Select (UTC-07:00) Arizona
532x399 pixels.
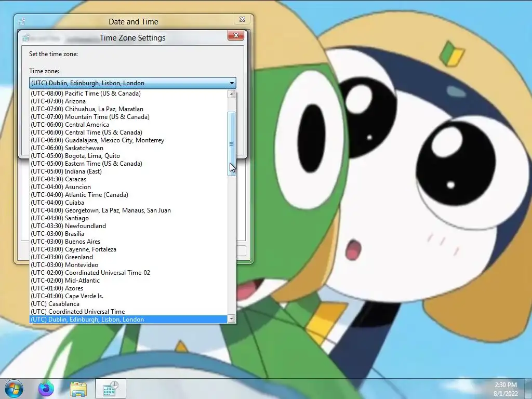coord(128,101)
